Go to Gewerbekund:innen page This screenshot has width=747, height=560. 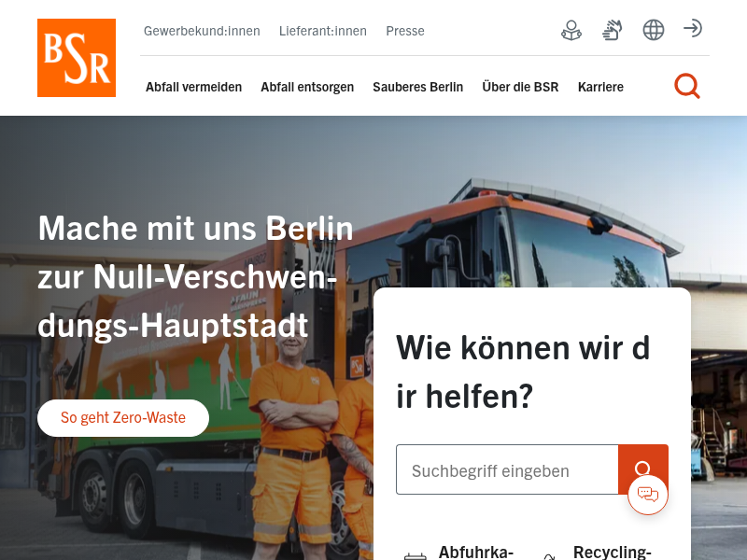click(202, 31)
